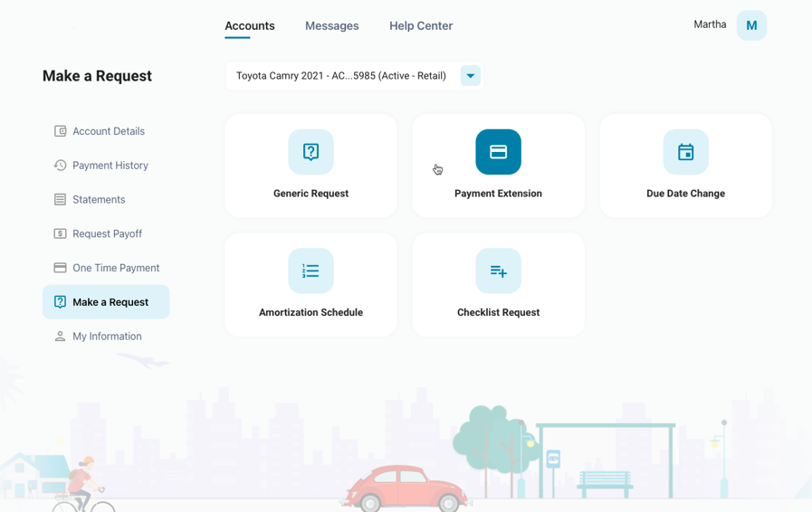Select Make a Request in sidebar

coord(110,302)
